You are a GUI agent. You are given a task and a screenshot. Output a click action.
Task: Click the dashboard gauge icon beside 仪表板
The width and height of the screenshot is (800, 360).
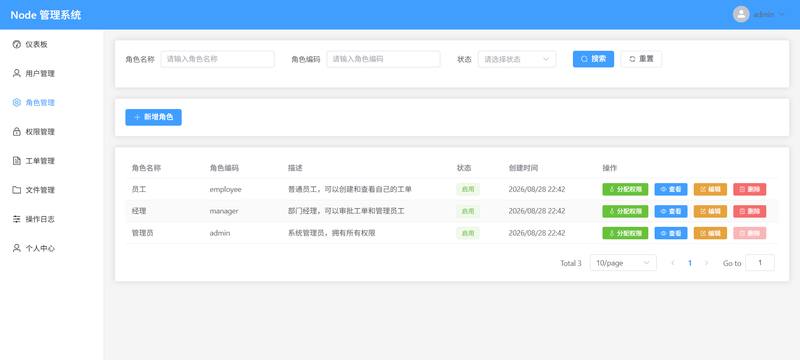point(16,44)
